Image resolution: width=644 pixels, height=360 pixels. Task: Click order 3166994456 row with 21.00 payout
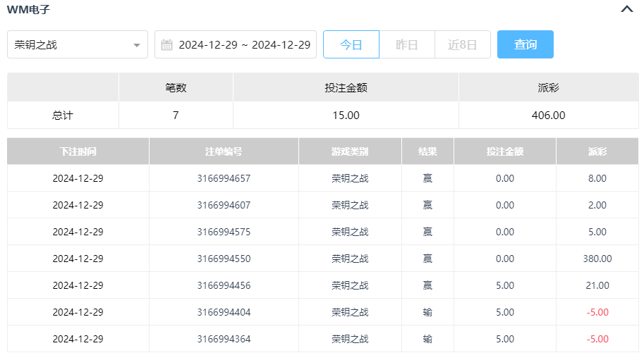(x=224, y=285)
